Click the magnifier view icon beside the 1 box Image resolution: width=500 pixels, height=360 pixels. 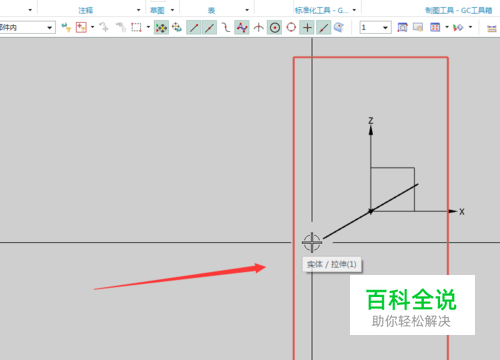[402, 27]
